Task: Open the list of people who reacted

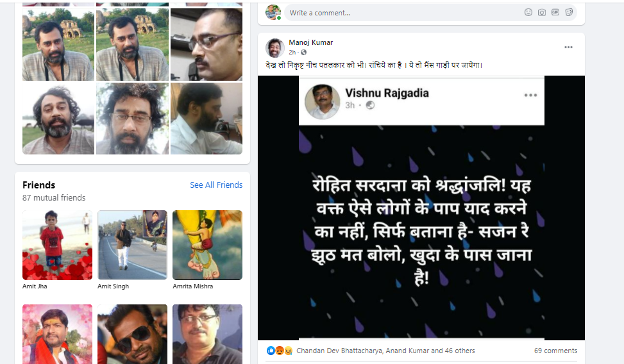Action: (x=385, y=351)
